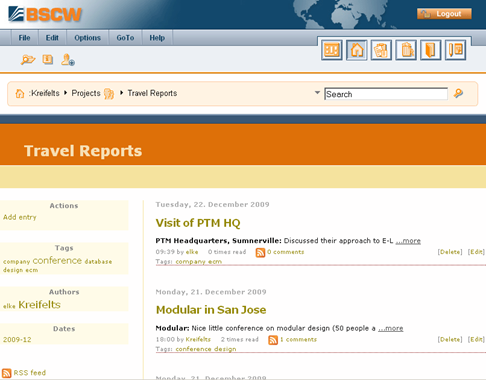Open the GoTo menu
Screen dimensions: 486x380
coord(125,38)
